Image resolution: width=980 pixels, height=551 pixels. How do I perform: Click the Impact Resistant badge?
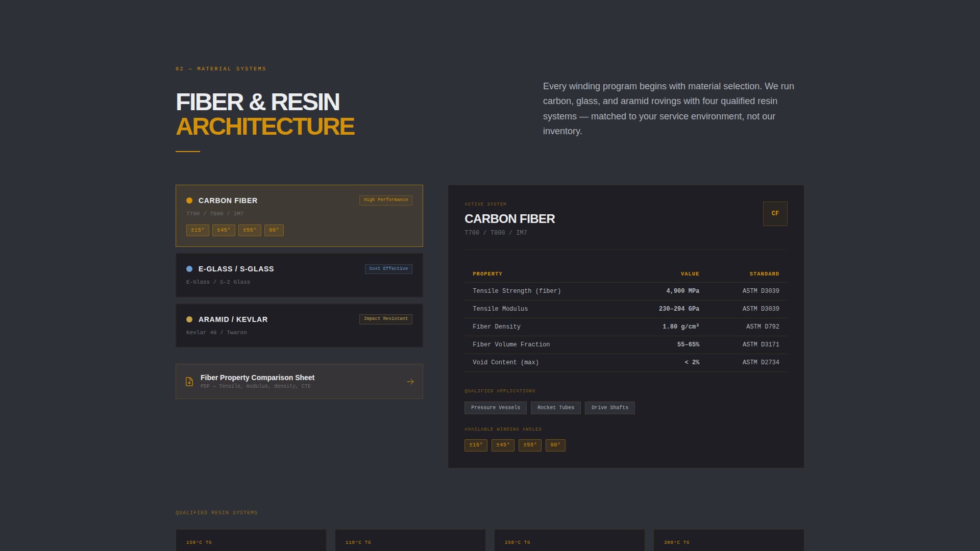click(385, 319)
